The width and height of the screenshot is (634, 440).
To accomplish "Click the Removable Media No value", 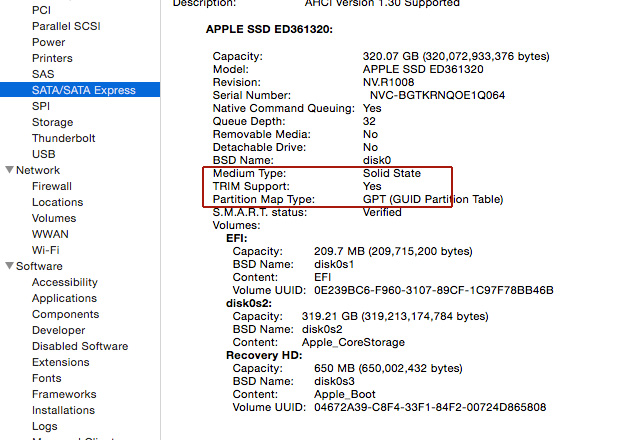I will point(370,134).
